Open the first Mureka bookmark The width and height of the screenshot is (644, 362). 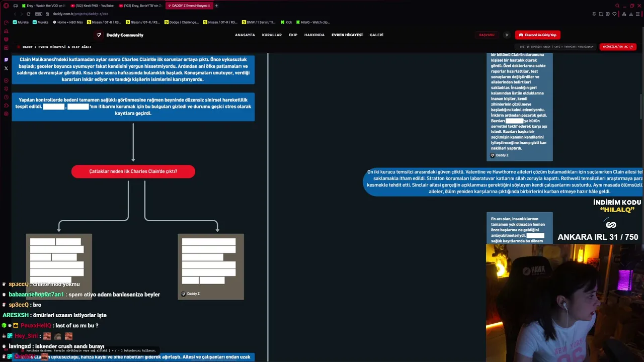(21, 22)
